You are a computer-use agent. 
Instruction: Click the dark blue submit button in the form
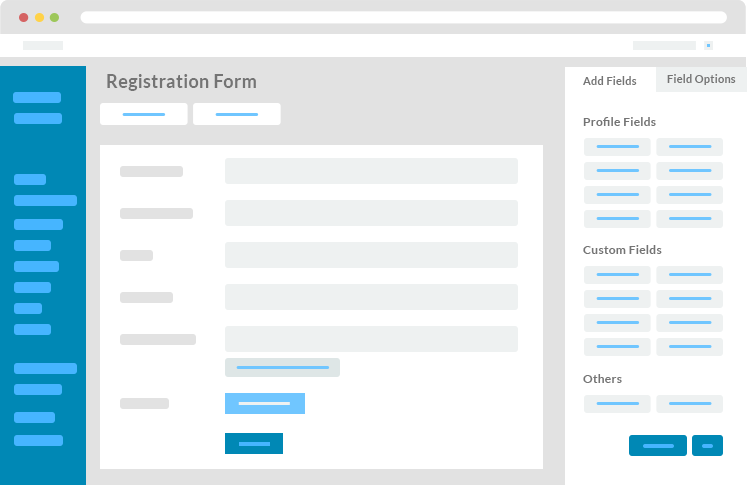pos(254,444)
